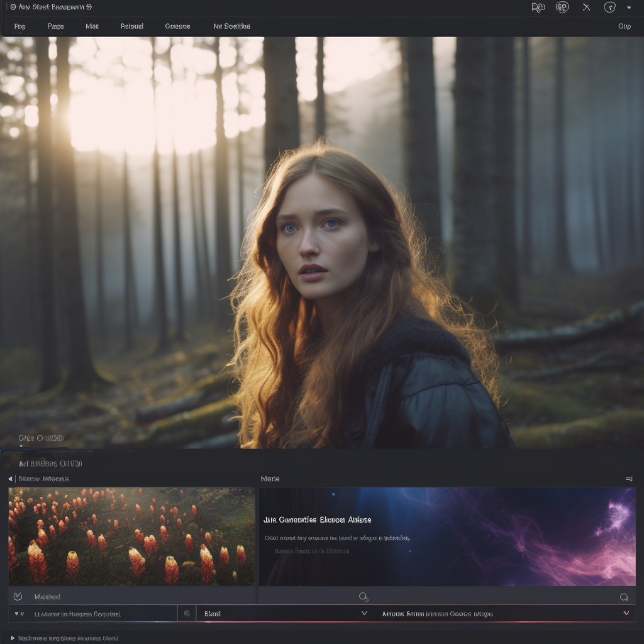Click the first icon in the top-right toolbar group
This screenshot has height=644, width=644.
[538, 8]
